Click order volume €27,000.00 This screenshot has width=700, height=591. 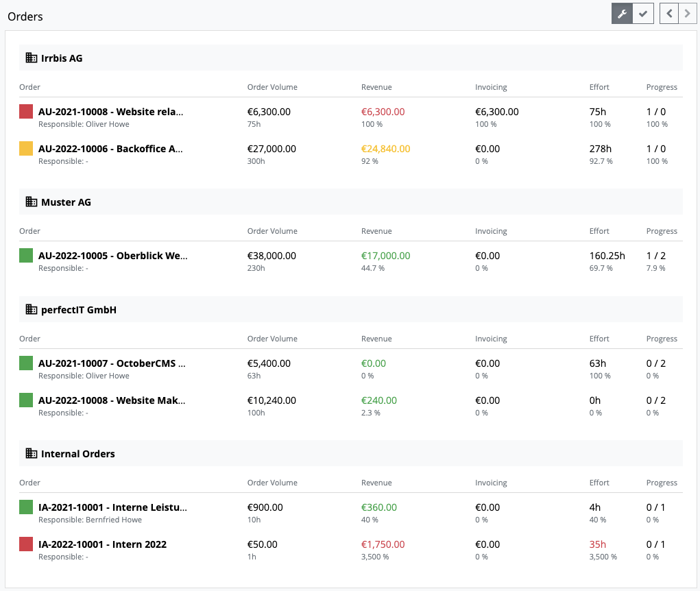272,149
